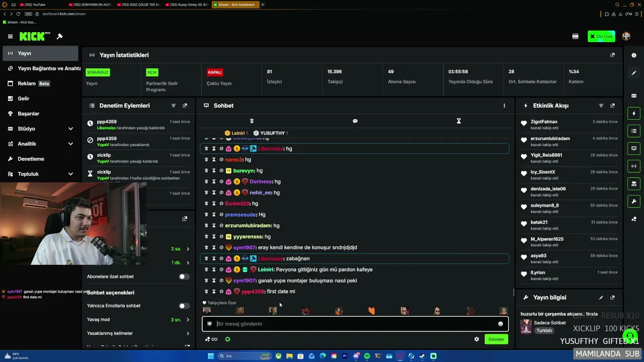Viewport: 644px width, 362px height.
Task: Open the Xbox app from taskbar
Action: (x=278, y=356)
